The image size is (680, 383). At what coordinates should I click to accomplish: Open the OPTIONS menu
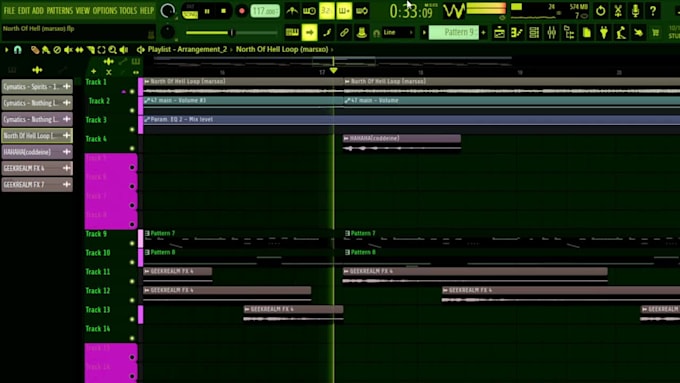(105, 10)
